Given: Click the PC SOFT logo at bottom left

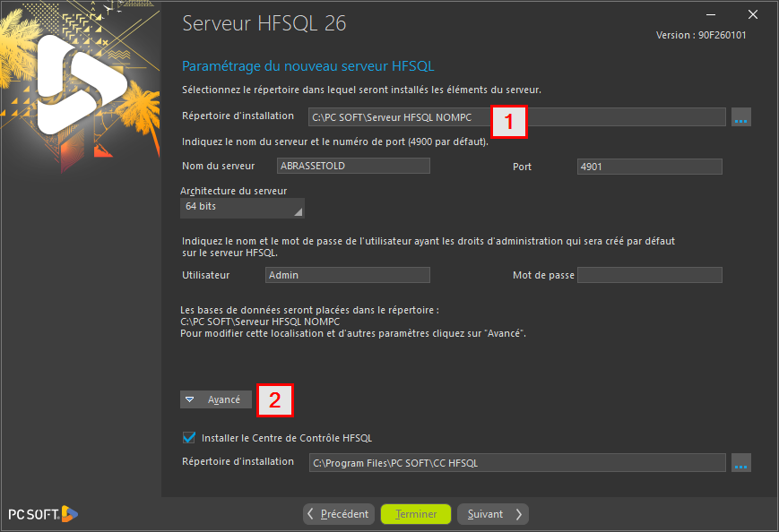Looking at the screenshot, I should [x=43, y=514].
